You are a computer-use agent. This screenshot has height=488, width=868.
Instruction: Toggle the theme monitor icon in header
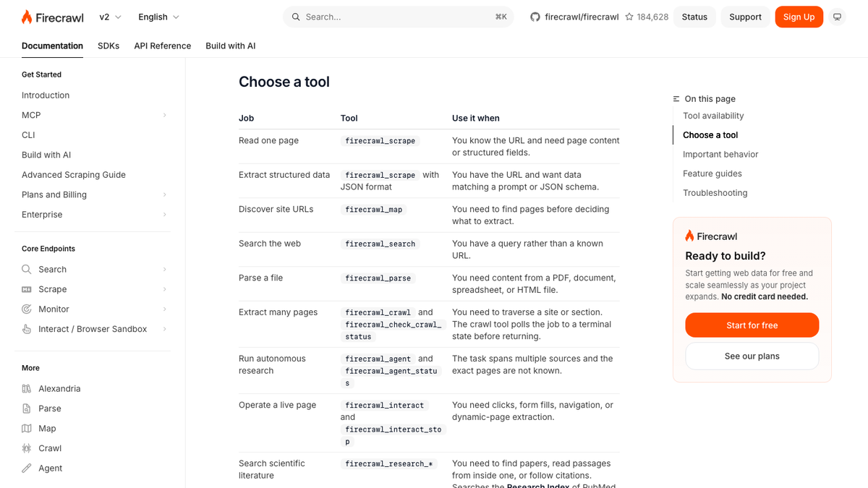838,17
